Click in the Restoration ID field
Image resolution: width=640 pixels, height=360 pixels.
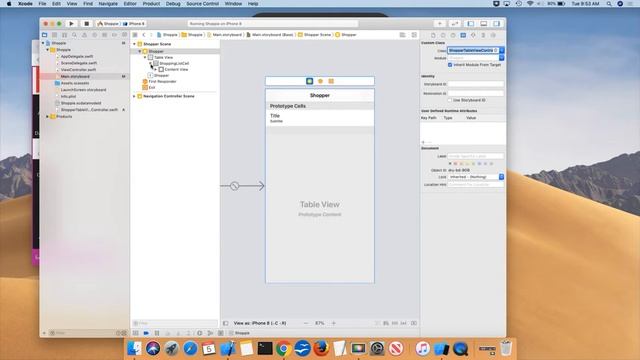coord(476,93)
